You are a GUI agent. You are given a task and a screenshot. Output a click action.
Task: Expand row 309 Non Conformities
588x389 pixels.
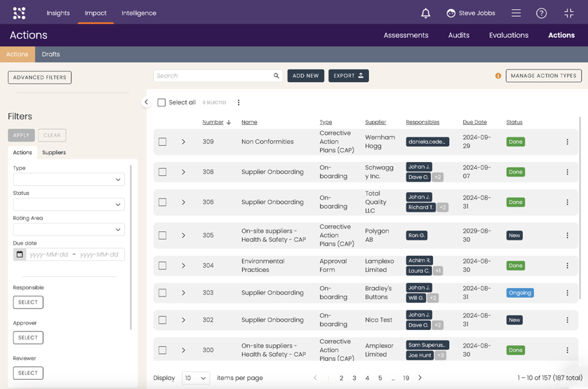coord(183,142)
